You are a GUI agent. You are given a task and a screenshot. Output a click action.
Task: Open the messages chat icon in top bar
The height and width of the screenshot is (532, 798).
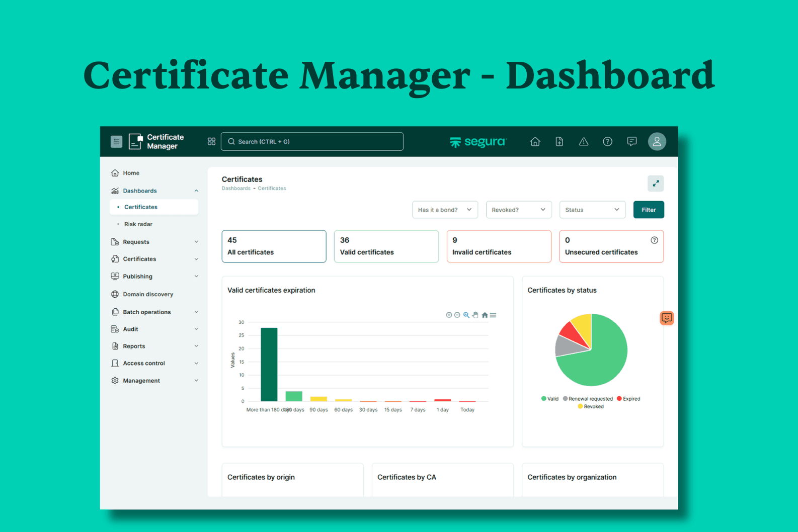coord(631,142)
